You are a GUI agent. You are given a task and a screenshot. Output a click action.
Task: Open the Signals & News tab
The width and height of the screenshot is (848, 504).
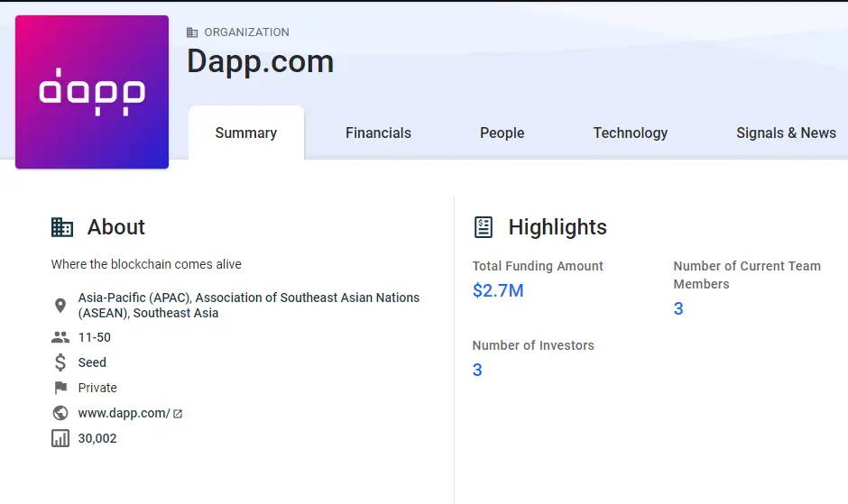(786, 133)
